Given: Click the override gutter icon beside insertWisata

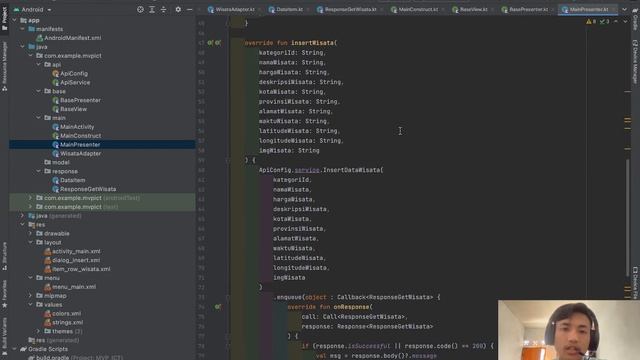Looking at the screenshot, I should [x=210, y=42].
